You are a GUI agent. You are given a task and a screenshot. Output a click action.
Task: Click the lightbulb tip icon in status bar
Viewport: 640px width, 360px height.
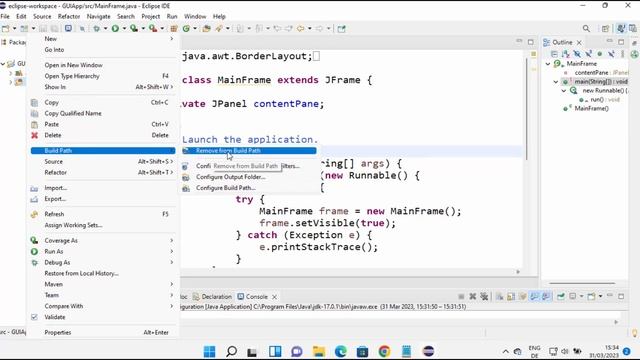tap(635, 333)
